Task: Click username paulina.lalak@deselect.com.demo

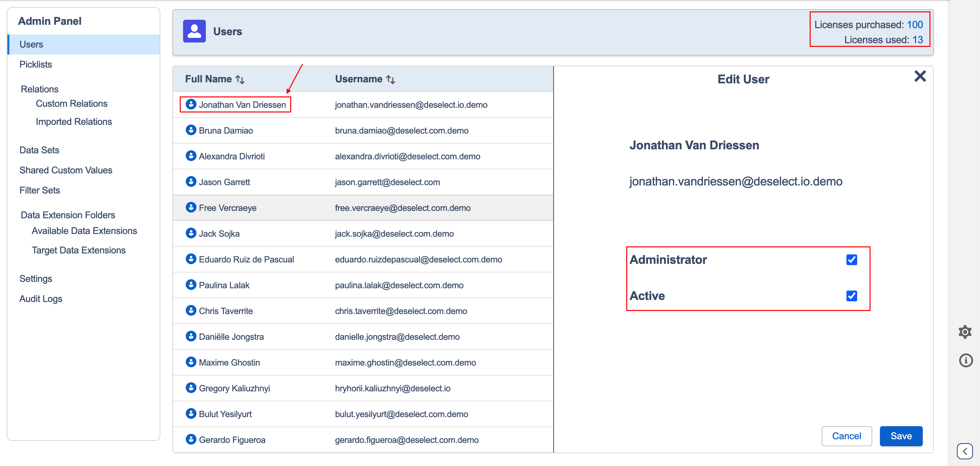Action: coord(399,286)
